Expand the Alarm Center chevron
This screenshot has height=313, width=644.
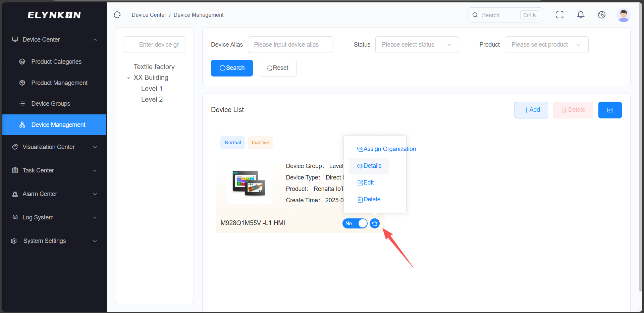coord(95,194)
